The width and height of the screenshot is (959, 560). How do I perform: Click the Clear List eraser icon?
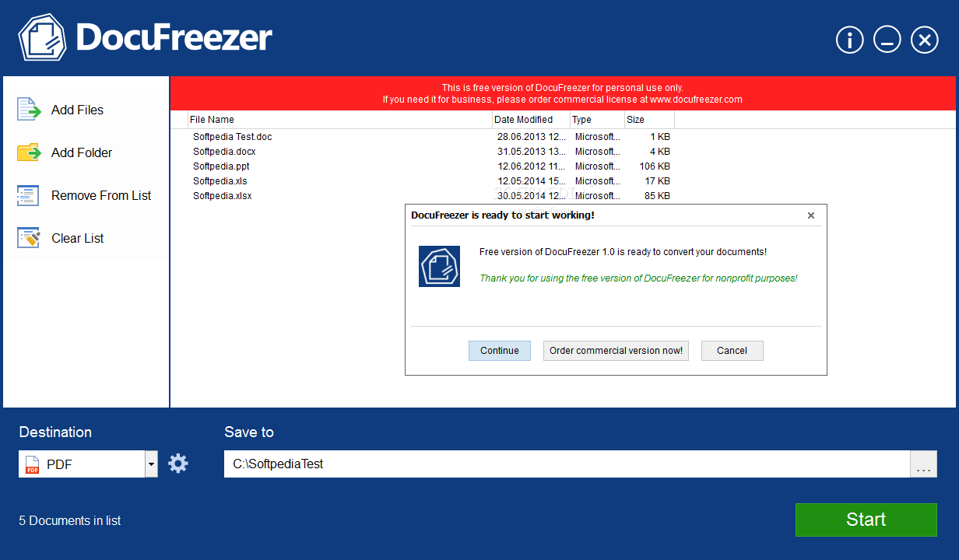(28, 238)
